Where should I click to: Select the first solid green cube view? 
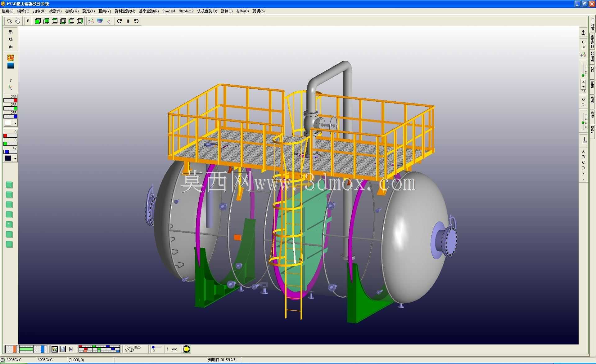pyautogui.click(x=38, y=21)
